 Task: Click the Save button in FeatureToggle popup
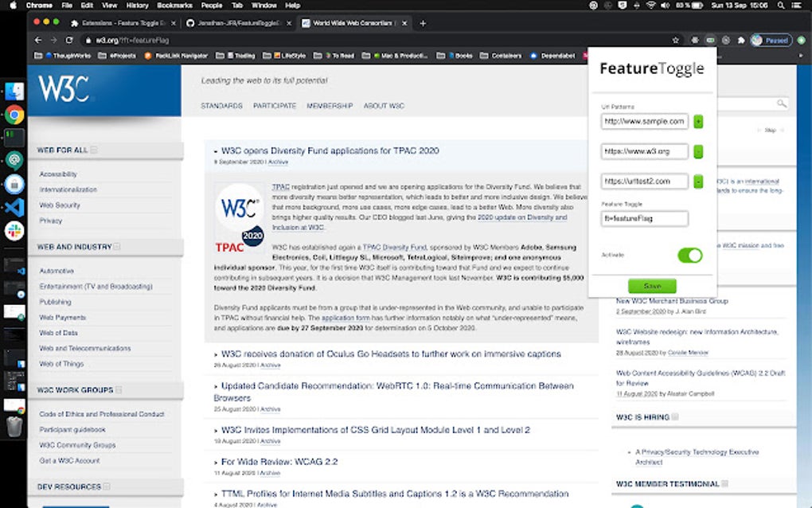click(652, 285)
